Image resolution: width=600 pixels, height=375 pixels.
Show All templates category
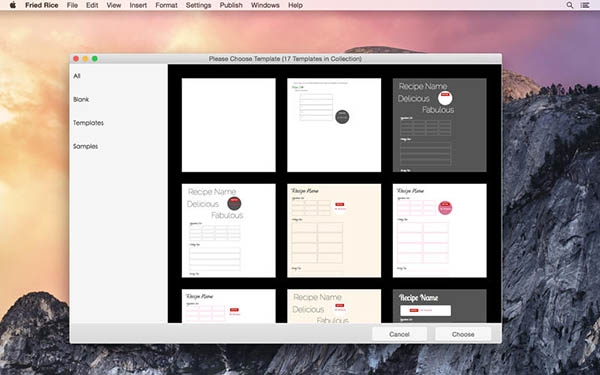[77, 76]
